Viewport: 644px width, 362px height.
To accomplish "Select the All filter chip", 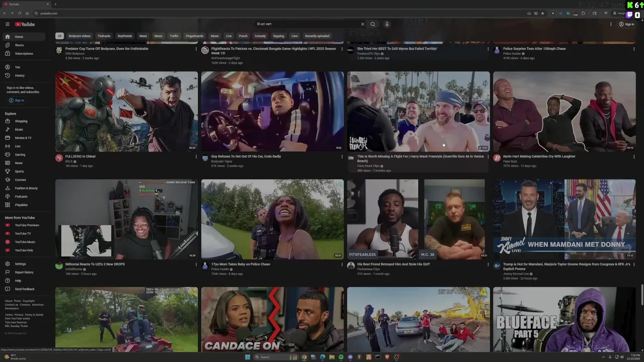I will point(59,36).
